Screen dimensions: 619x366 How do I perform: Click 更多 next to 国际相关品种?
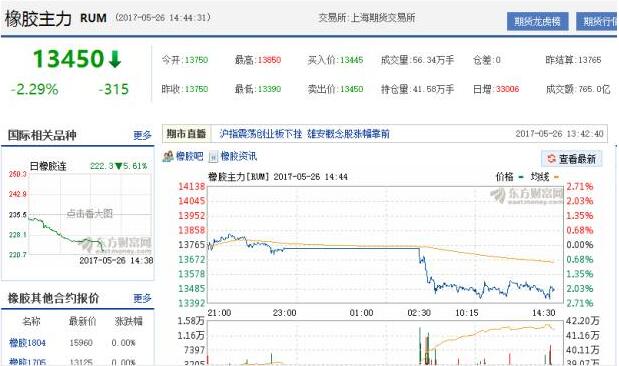[142, 135]
